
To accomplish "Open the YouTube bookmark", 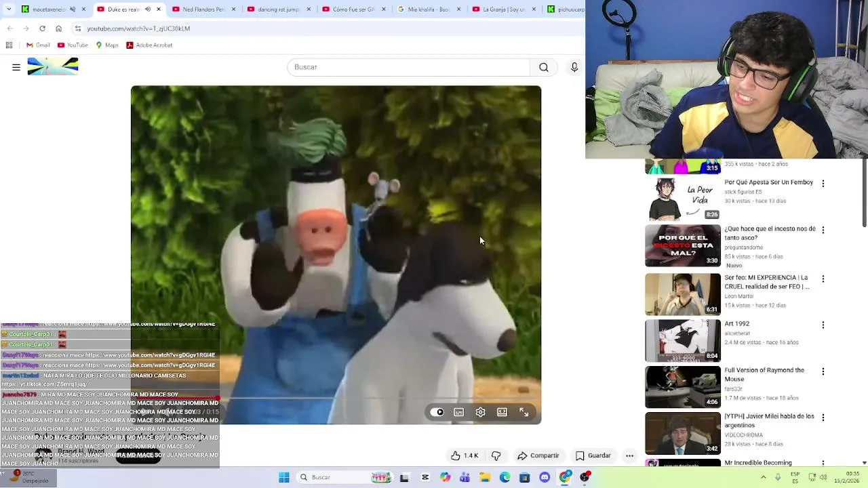I will pyautogui.click(x=73, y=45).
